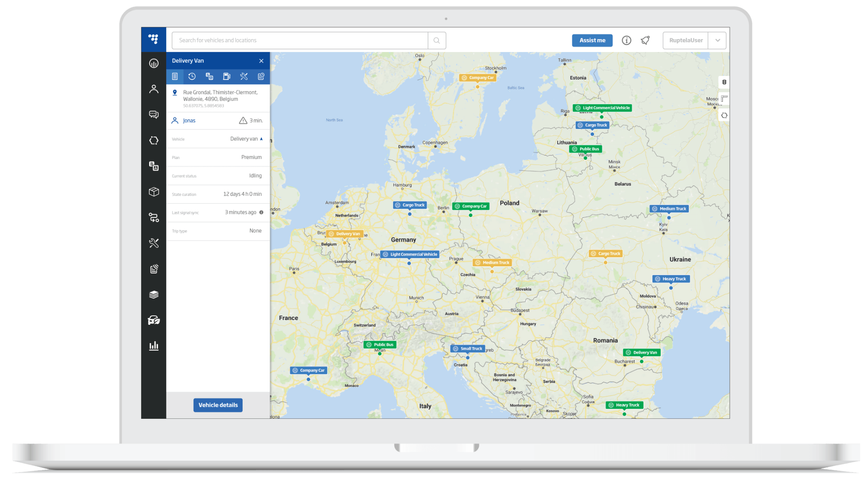Select green Public Bus marker near Vilnius
Image resolution: width=868 pixels, height=479 pixels.
pos(586,149)
